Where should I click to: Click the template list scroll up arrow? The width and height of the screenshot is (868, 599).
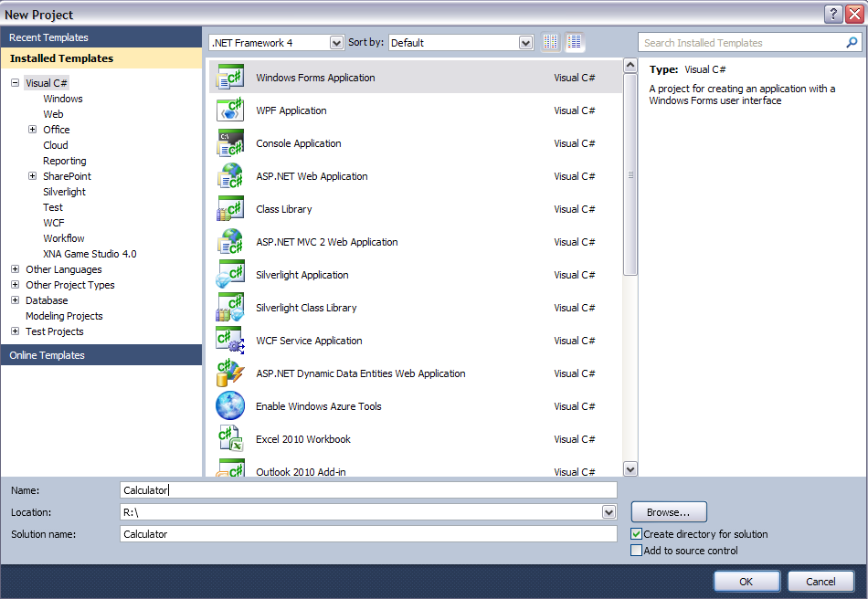point(630,65)
